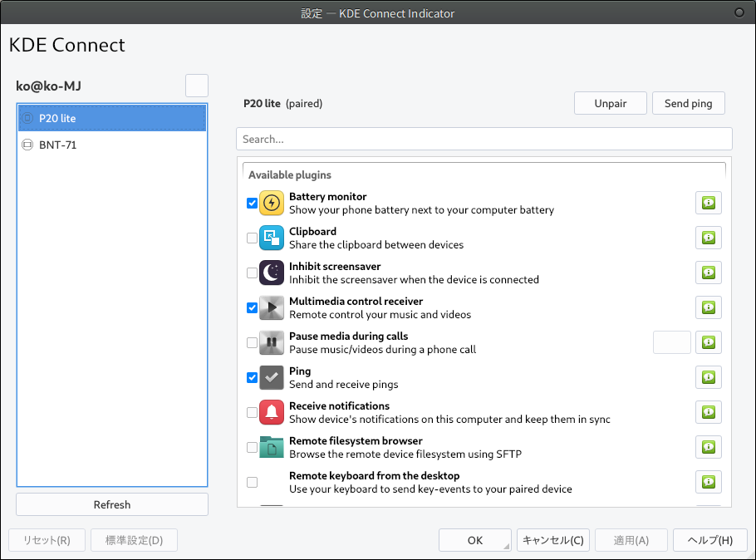
Task: Click the Unpair button
Action: coord(611,103)
